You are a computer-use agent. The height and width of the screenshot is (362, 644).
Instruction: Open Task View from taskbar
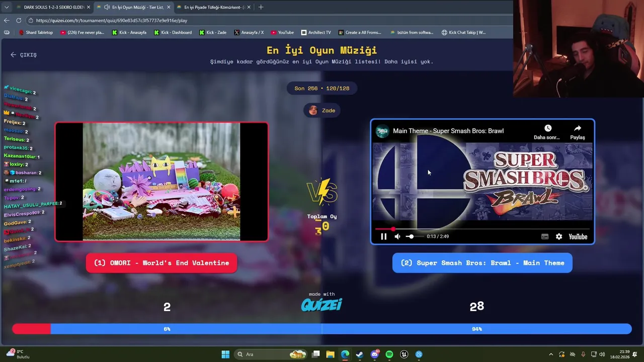coord(316,354)
